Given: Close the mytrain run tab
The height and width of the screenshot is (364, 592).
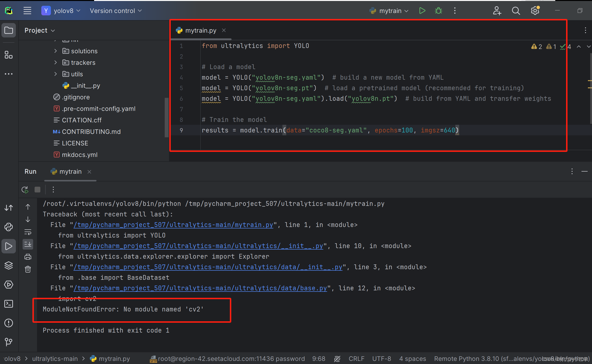Looking at the screenshot, I should [89, 172].
